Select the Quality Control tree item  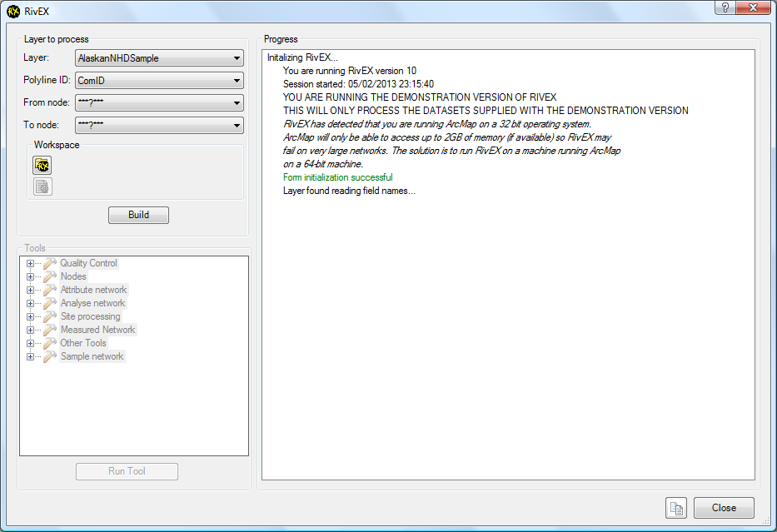coord(89,263)
